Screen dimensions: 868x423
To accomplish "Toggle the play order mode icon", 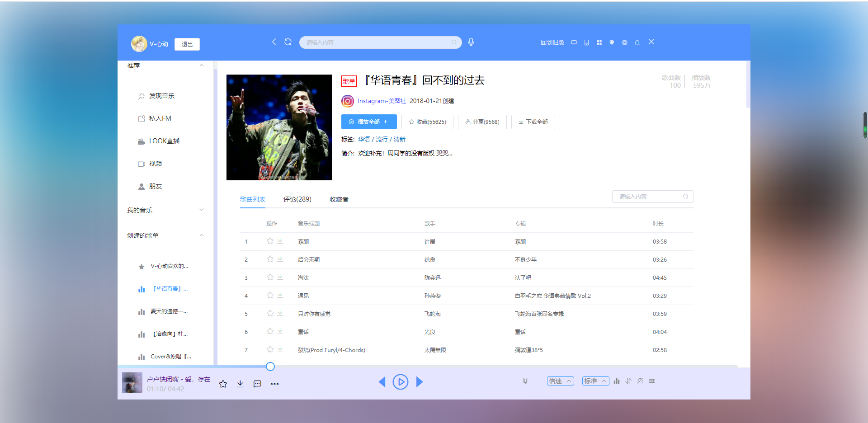I will (x=628, y=381).
